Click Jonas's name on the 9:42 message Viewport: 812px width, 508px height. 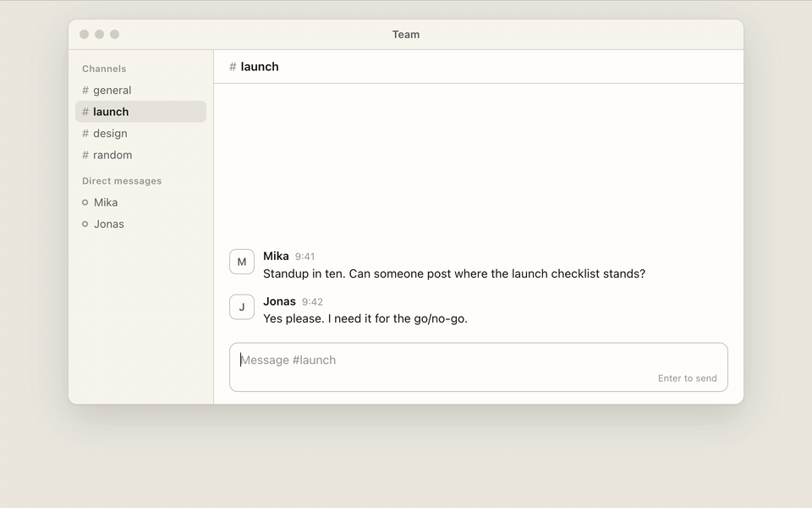[x=279, y=301]
